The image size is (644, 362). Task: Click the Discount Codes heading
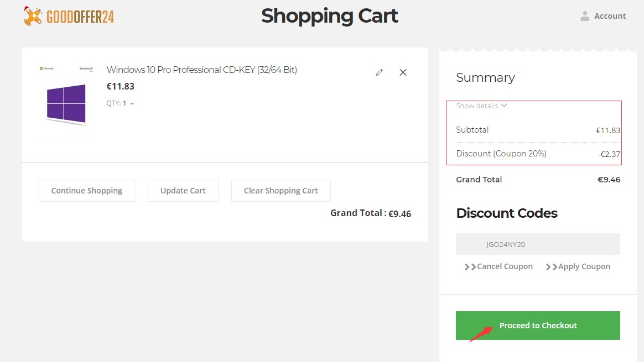pyautogui.click(x=507, y=213)
